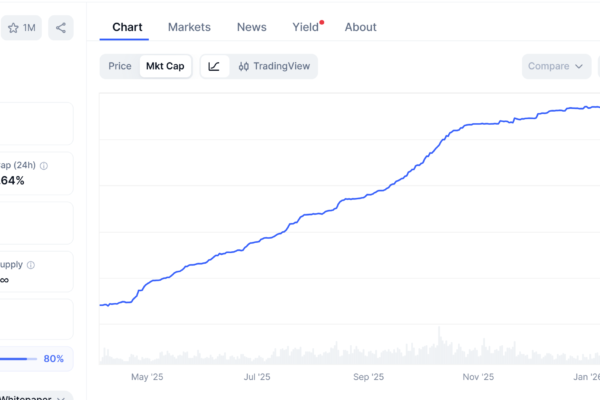Open TradingView candlestick chart mode
Screen dimensions: 600x400
click(273, 67)
